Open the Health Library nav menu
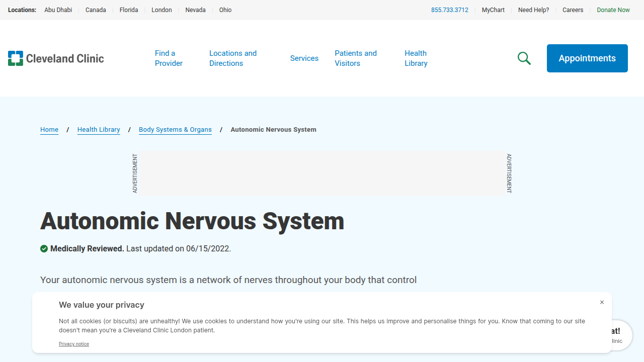The image size is (644, 362). point(416,58)
